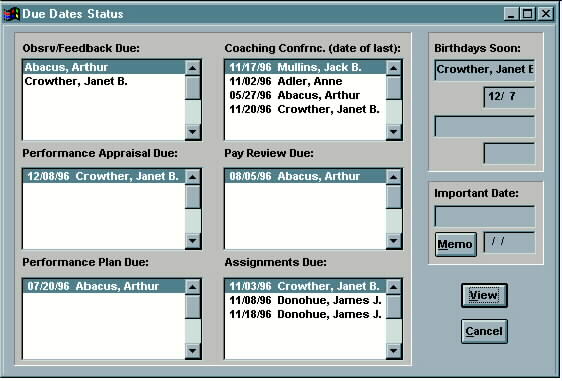Click down arrow of Pay Review Due list
Viewport: 562px width, 381px height.
coord(394,241)
